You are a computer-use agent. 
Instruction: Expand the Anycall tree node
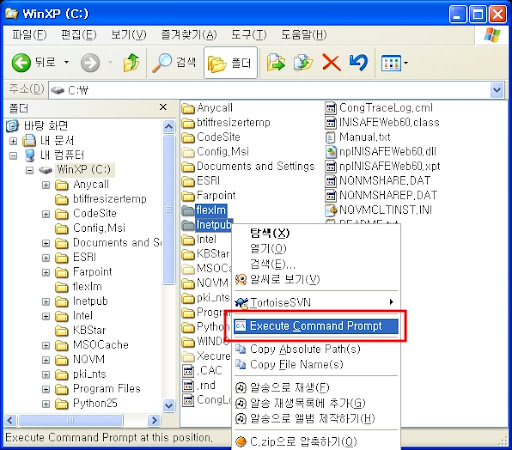(x=46, y=185)
